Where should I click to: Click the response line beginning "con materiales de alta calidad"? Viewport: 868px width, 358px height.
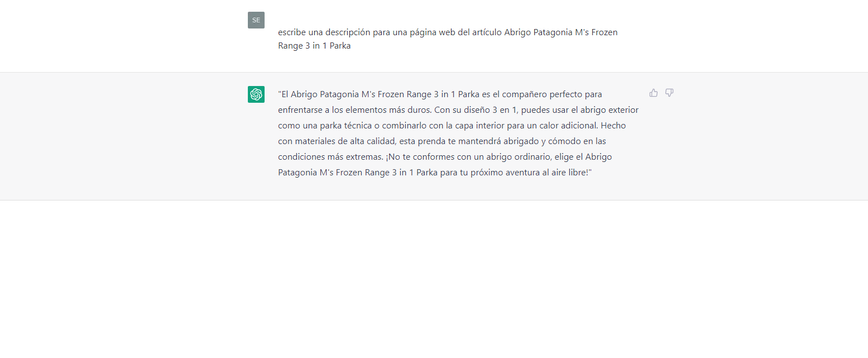pyautogui.click(x=442, y=141)
